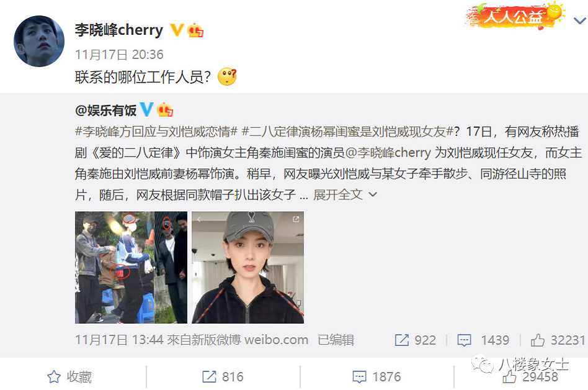
Task: Click the bottom repost button showing 816
Action: 223,376
